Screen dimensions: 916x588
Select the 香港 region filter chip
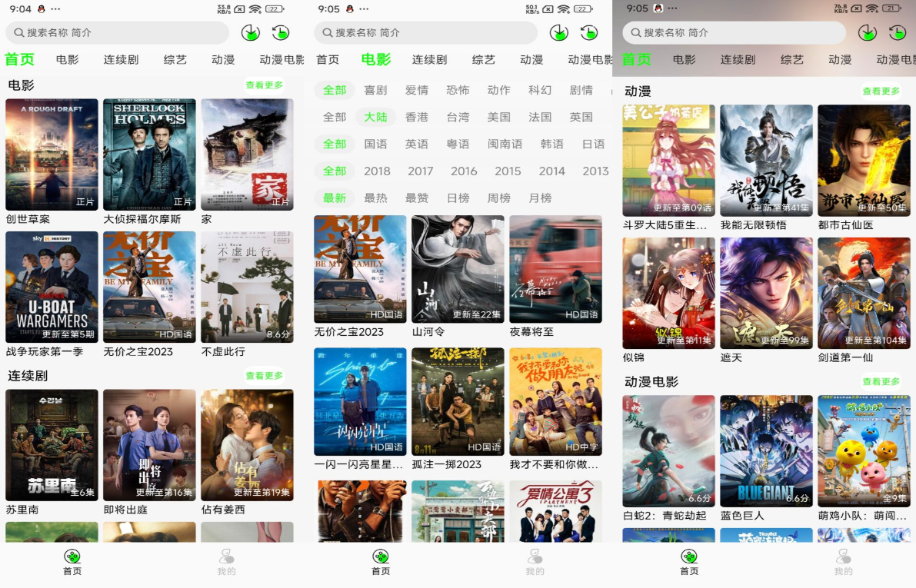(416, 117)
